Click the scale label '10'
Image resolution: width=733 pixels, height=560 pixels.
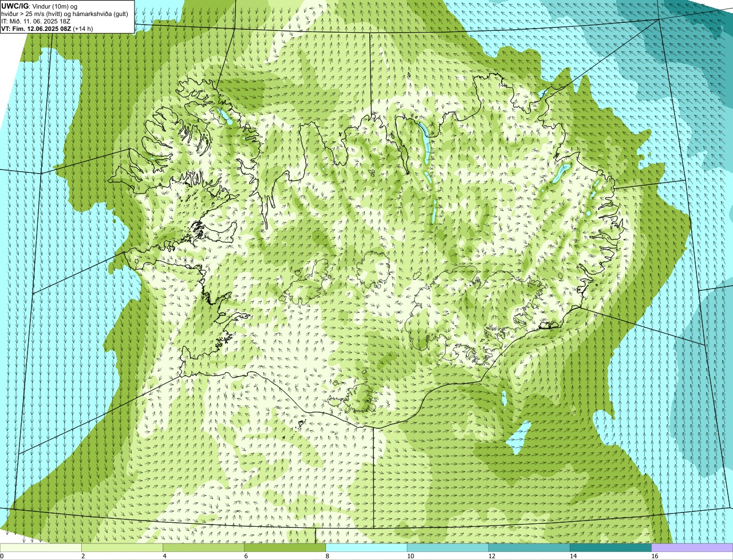click(410, 556)
